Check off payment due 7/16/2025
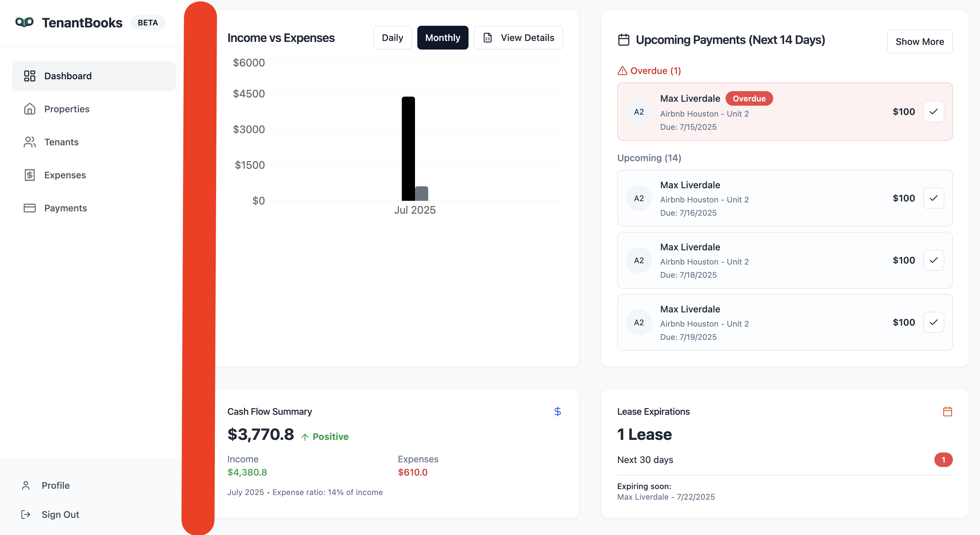This screenshot has height=535, width=980. point(934,198)
